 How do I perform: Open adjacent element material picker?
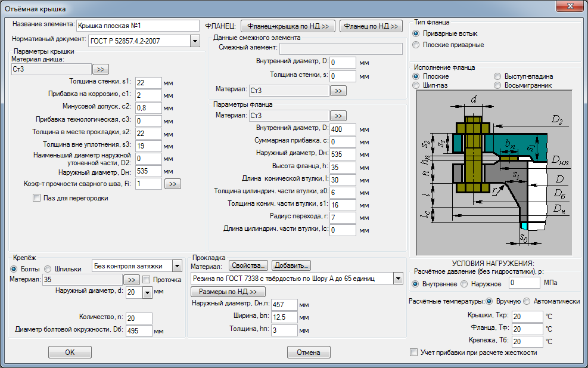point(338,91)
